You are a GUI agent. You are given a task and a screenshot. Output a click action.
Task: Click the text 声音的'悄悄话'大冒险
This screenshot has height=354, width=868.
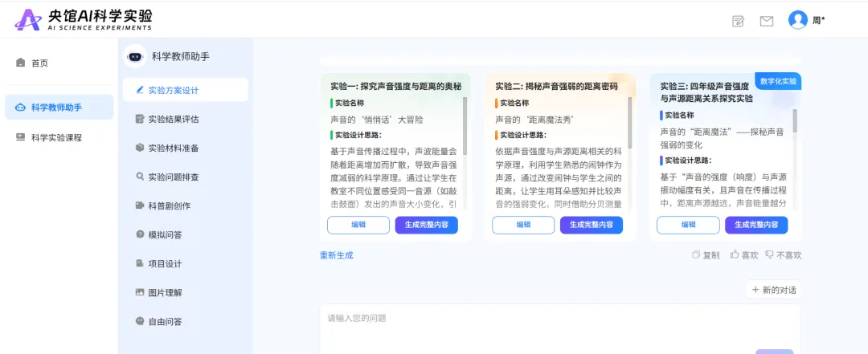pos(376,120)
